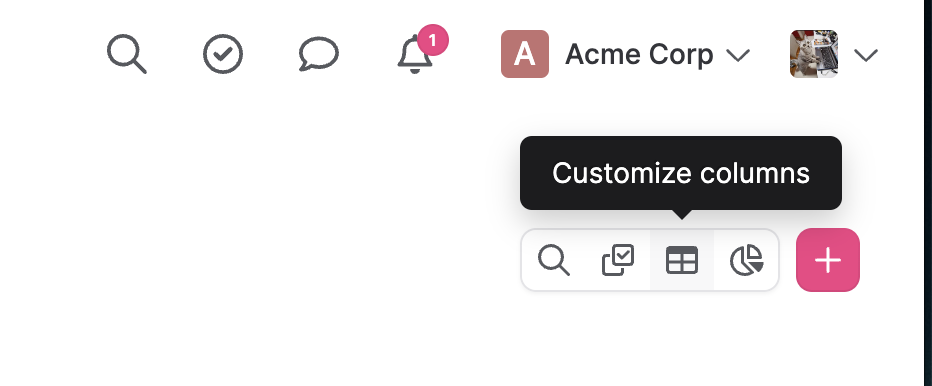Click the 'Customize columns' tooltip text
Viewport: 932px width, 386px height.
(681, 173)
